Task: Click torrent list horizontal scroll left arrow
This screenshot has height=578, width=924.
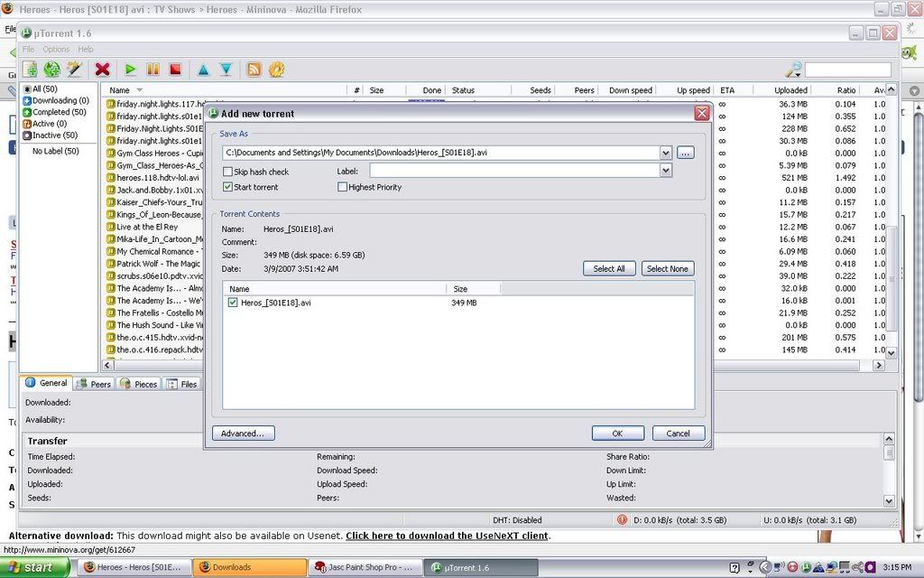Action: (x=107, y=365)
